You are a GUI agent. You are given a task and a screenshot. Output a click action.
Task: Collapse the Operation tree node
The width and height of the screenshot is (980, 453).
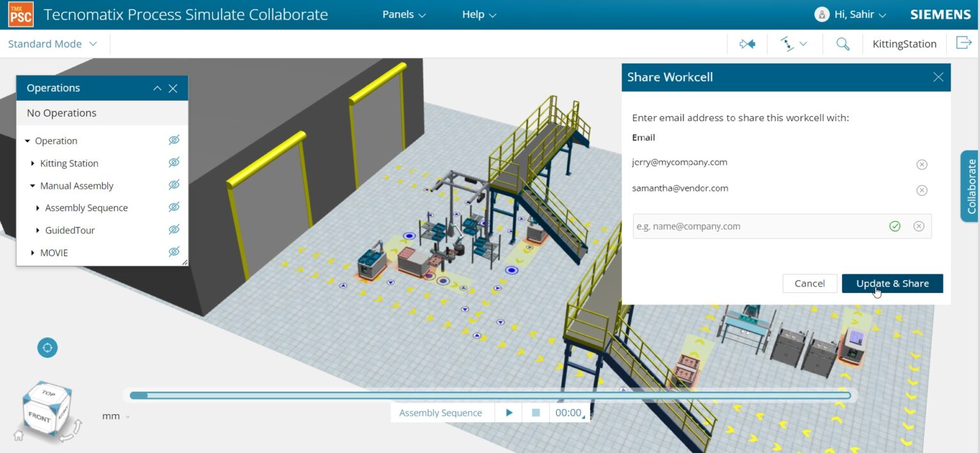27,140
